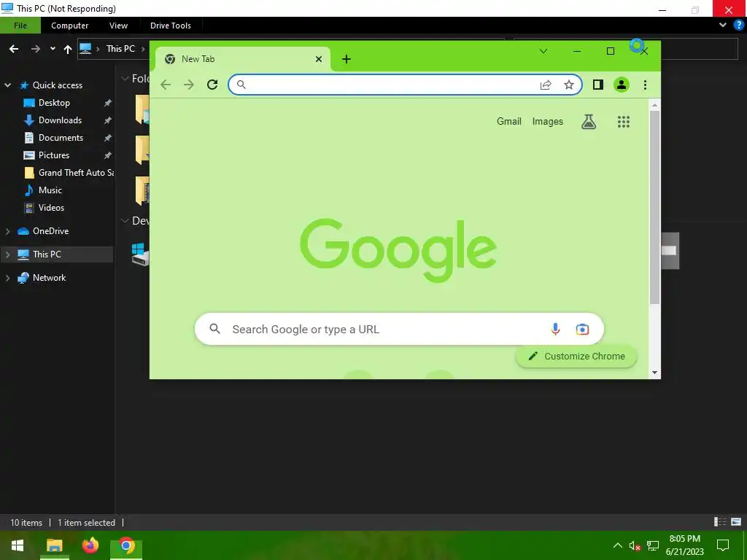Click This PC in address breadcrumb

[x=120, y=49]
